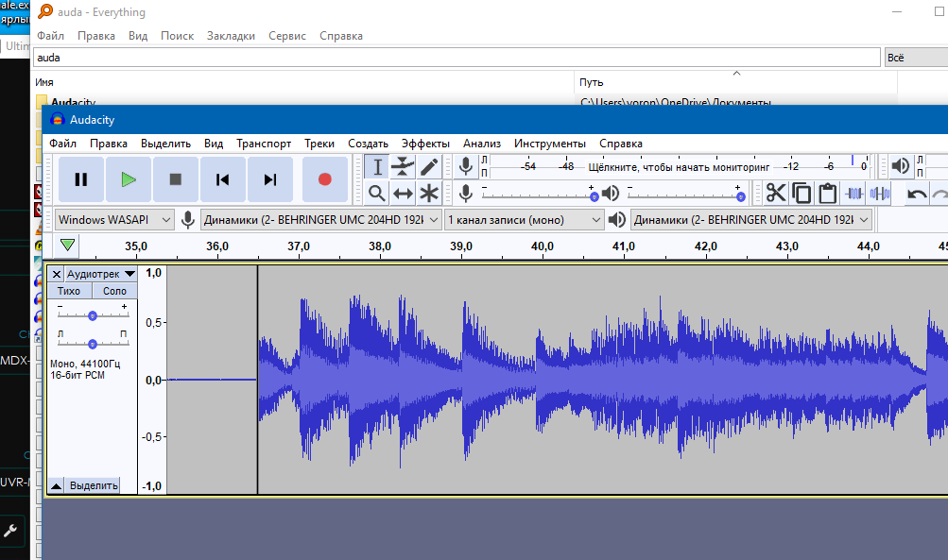Open the Закладки menu in Everything
Screen dimensions: 948x560
(x=232, y=36)
